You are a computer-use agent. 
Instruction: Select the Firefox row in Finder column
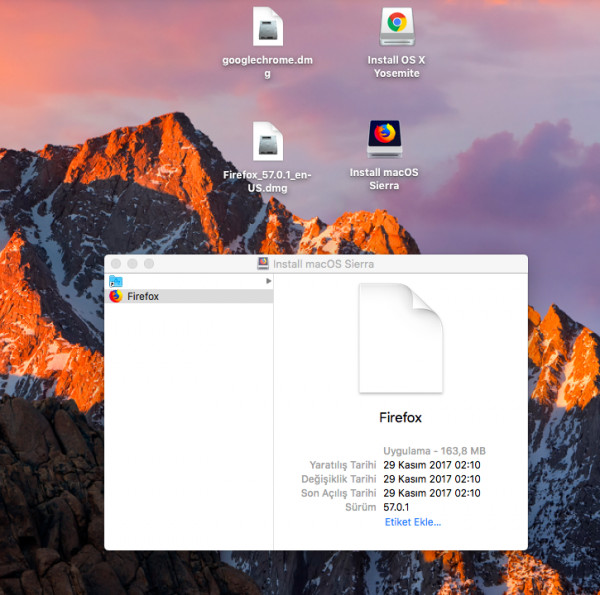(x=189, y=296)
